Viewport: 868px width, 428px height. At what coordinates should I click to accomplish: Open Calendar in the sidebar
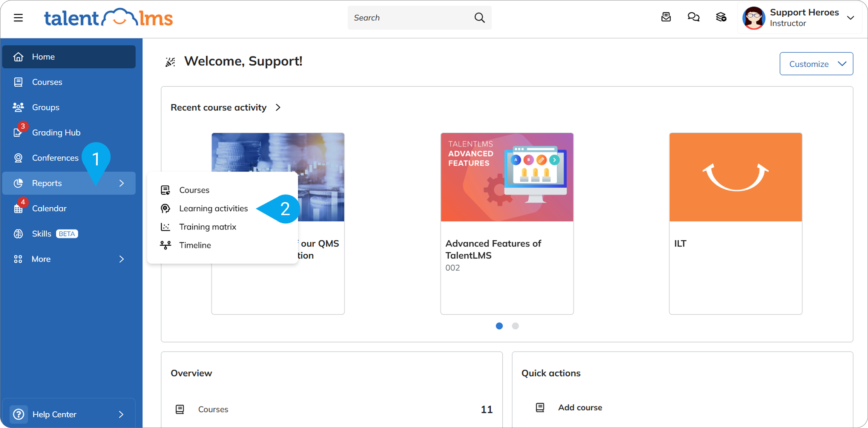(69, 208)
